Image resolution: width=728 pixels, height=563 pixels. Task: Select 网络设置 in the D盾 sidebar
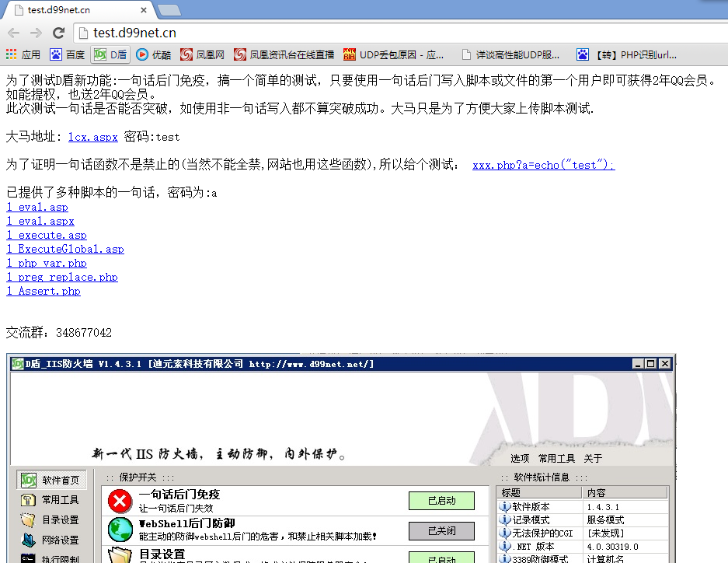[x=51, y=540]
